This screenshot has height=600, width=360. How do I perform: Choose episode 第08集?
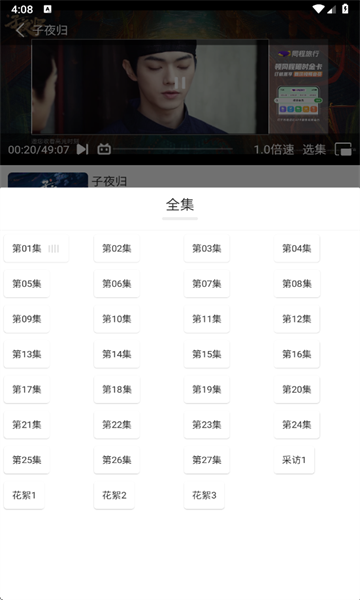coord(297,284)
